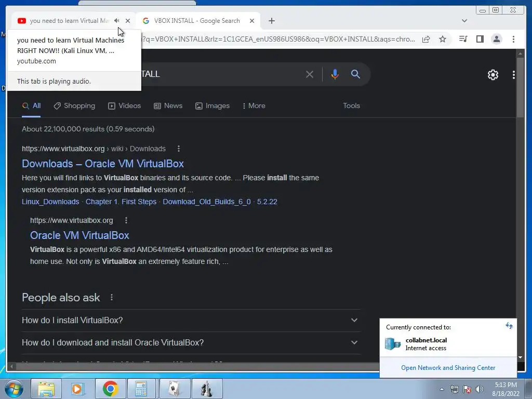Select the All results tab
This screenshot has width=532, height=399.
(31, 105)
